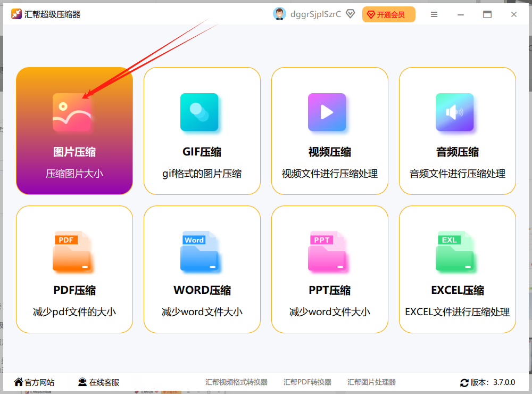Open the PPT压缩 pink folder icon
The height and width of the screenshot is (394, 532).
[327, 251]
